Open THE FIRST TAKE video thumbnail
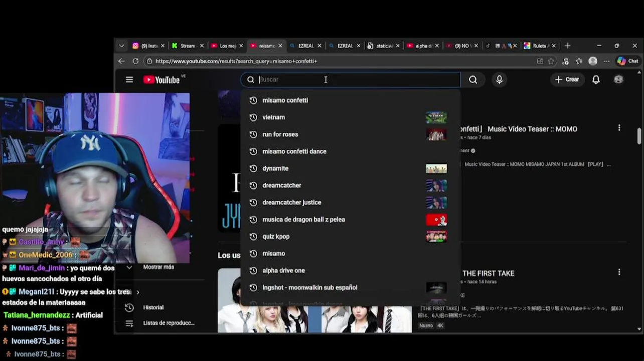 (x=314, y=300)
